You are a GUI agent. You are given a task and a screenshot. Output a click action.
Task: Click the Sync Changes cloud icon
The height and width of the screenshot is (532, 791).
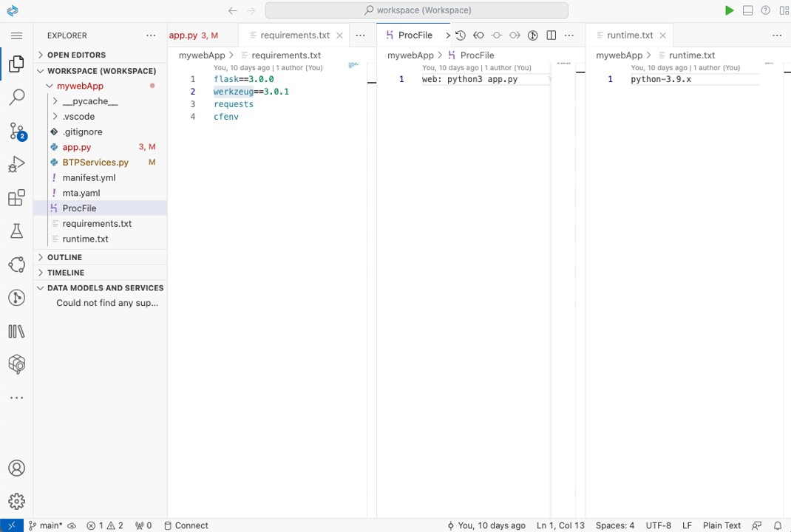(x=71, y=525)
